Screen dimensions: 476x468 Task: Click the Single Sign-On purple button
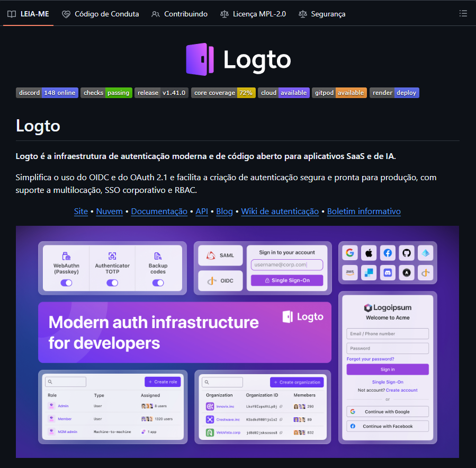pyautogui.click(x=287, y=280)
